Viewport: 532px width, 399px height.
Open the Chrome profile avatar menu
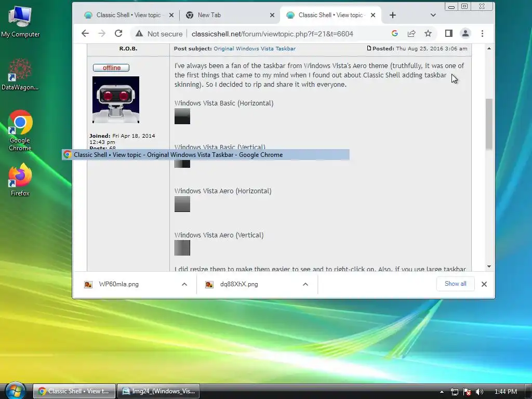coord(465,33)
